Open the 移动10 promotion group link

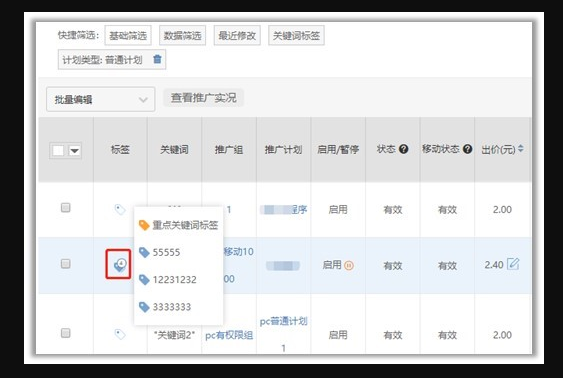pyautogui.click(x=238, y=252)
